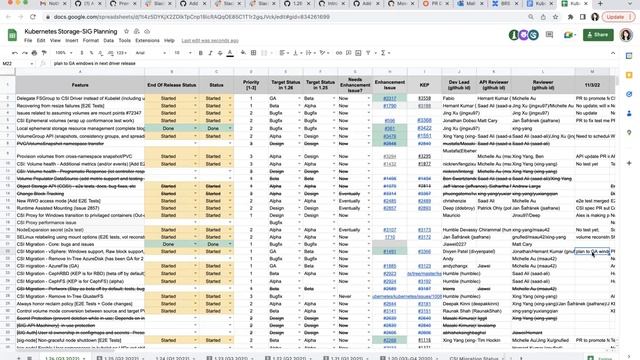Open the Google account avatar

click(x=626, y=35)
